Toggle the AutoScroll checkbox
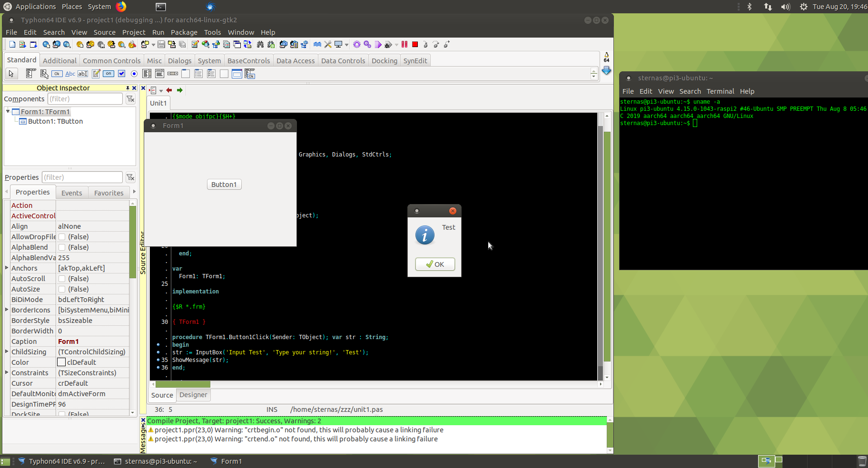868x468 pixels. (62, 279)
